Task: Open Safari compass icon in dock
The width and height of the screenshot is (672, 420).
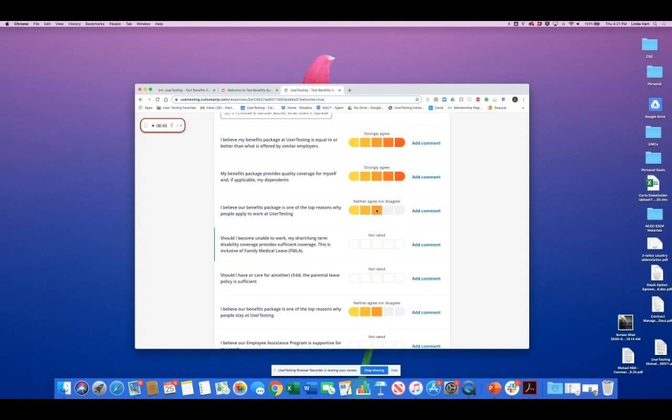Action: (117, 388)
